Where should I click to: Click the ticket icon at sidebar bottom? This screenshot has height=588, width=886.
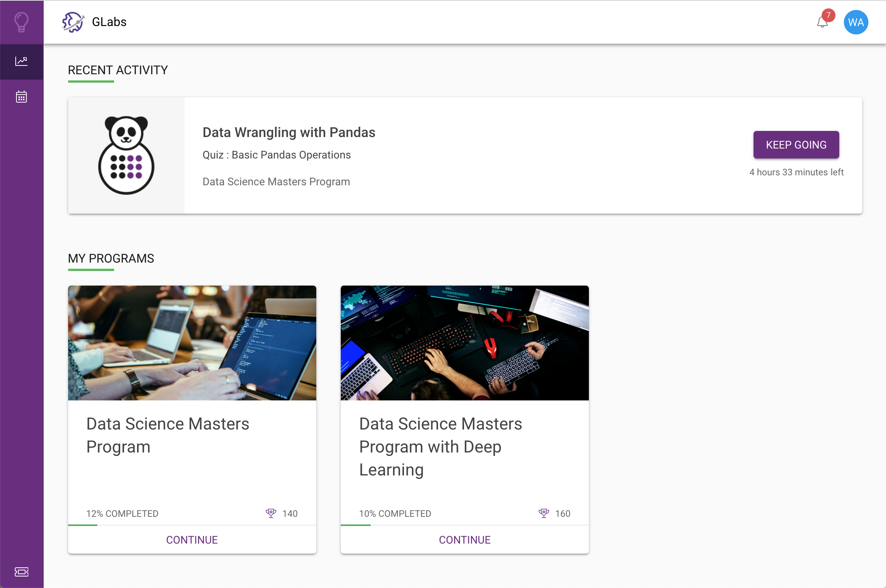click(x=21, y=572)
